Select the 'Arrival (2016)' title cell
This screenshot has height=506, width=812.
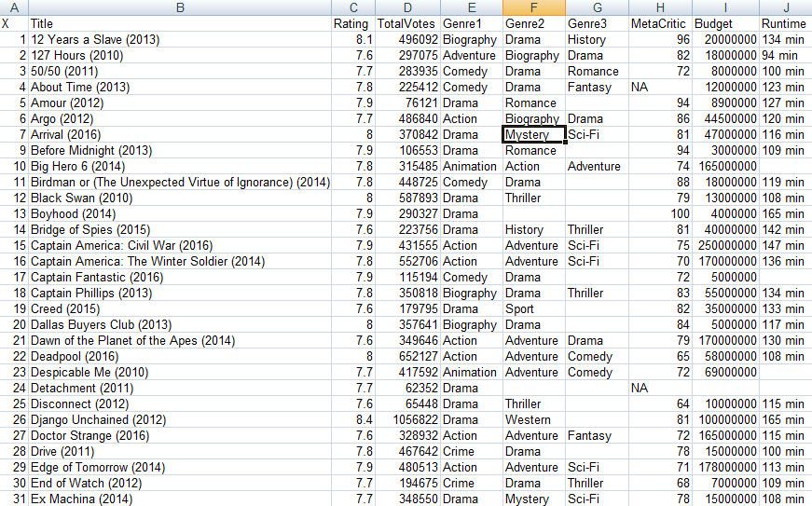[x=180, y=134]
